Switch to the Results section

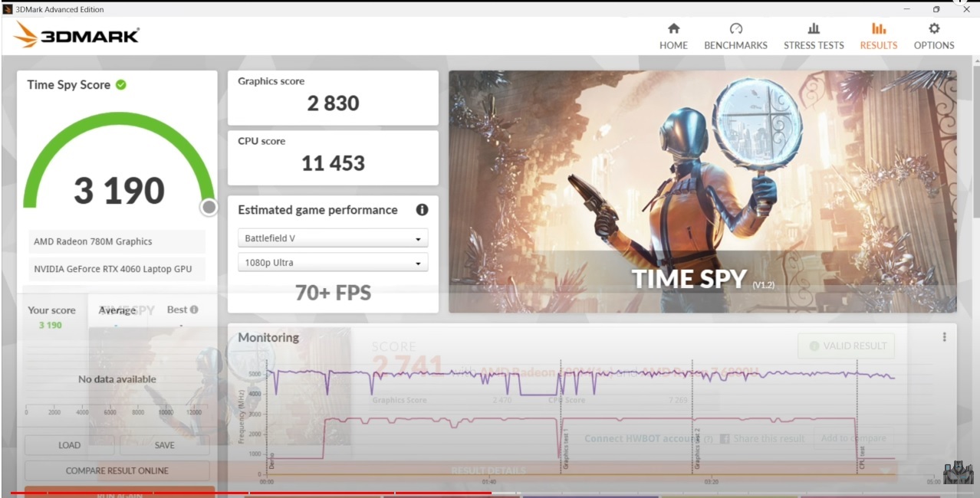point(879,36)
